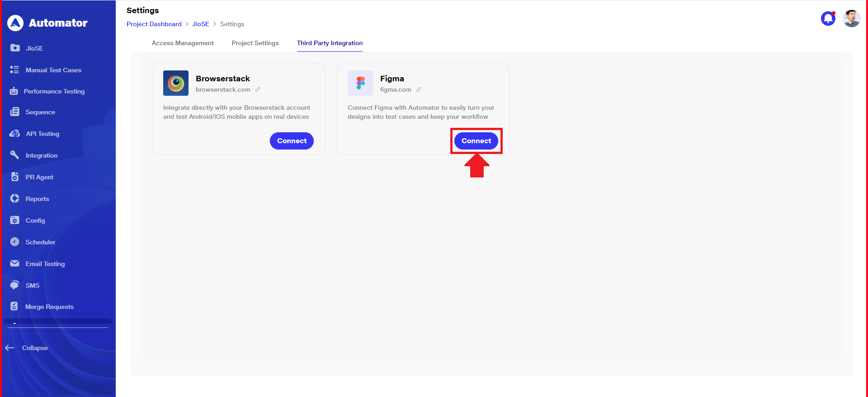
Task: Open Performance Testing from the sidebar
Action: click(54, 91)
